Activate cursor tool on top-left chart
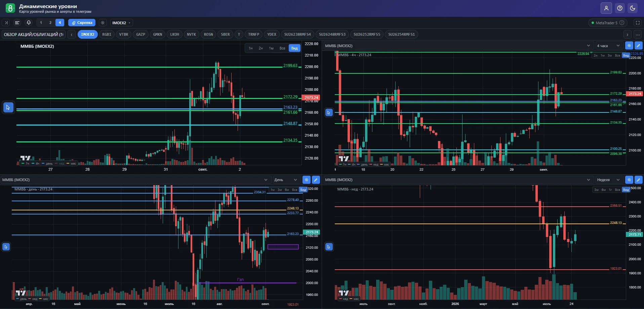Image resolution: width=644 pixels, height=309 pixels. tap(8, 107)
